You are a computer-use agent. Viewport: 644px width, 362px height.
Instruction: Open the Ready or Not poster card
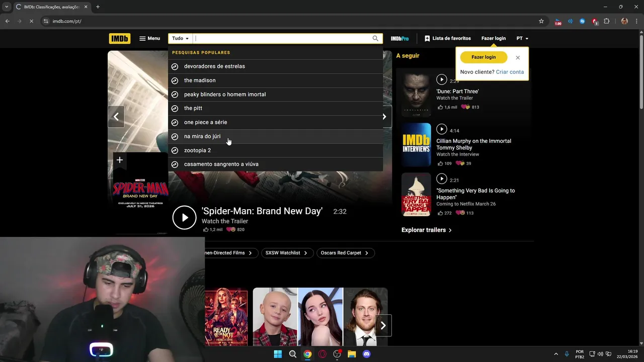[226, 317]
